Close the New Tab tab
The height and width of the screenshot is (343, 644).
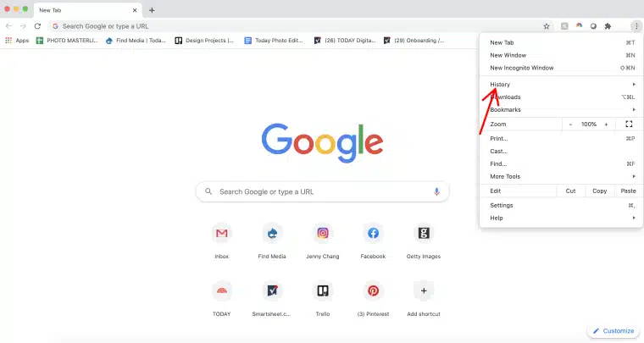[135, 10]
